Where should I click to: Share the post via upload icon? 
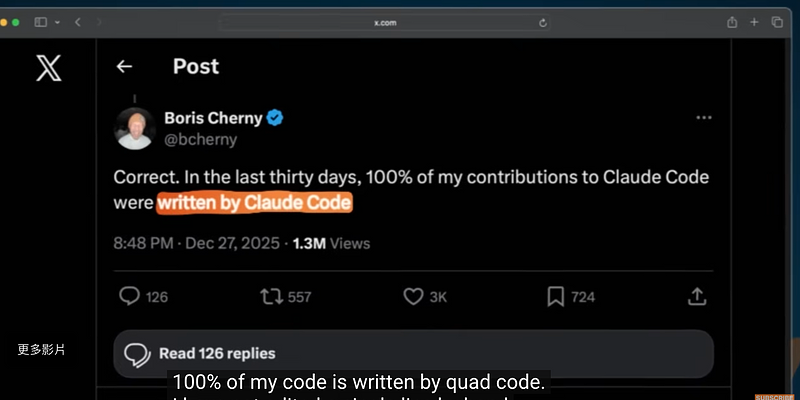click(698, 296)
